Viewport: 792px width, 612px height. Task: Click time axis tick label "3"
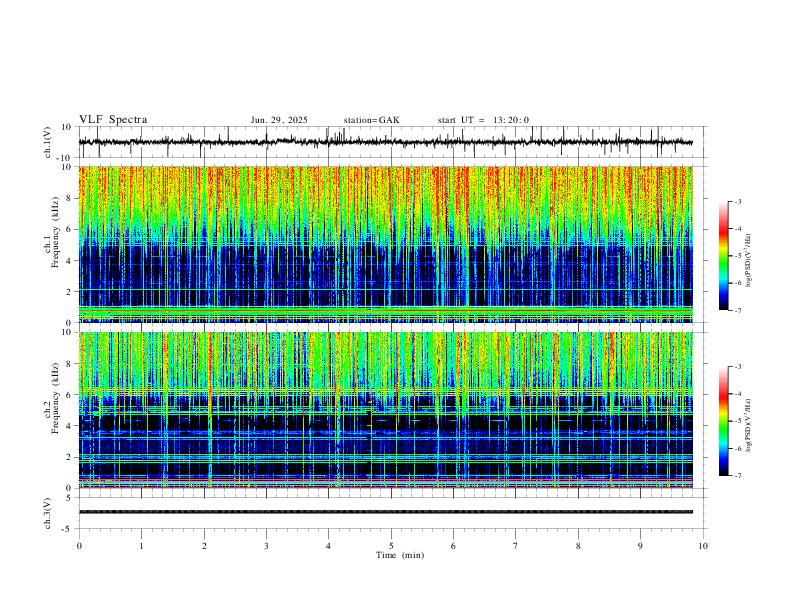(x=266, y=546)
